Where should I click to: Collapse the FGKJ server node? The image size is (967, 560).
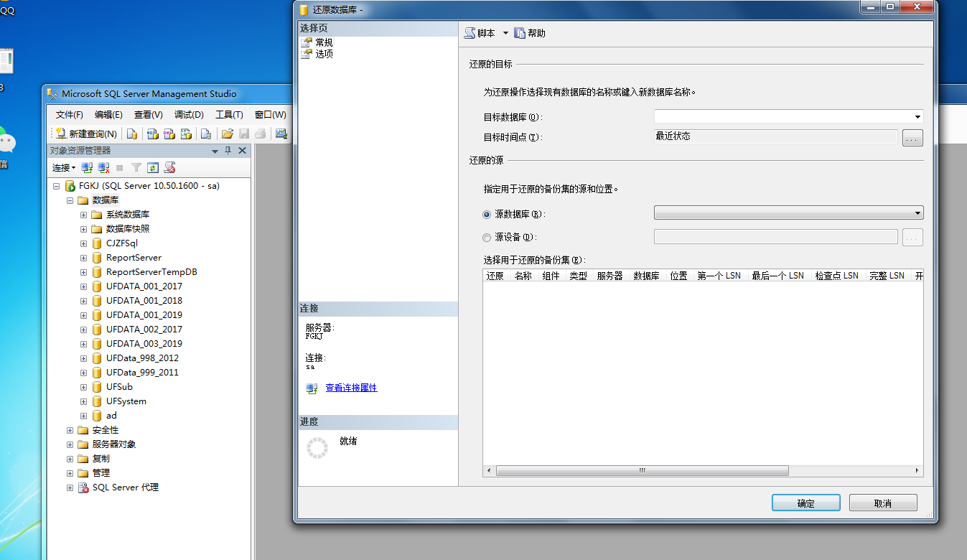(x=57, y=186)
